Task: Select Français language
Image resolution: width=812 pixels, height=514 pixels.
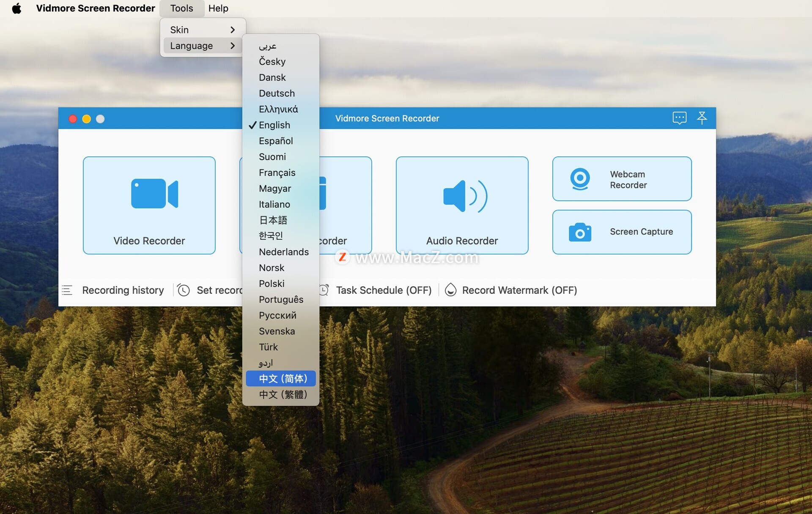Action: pos(281,172)
